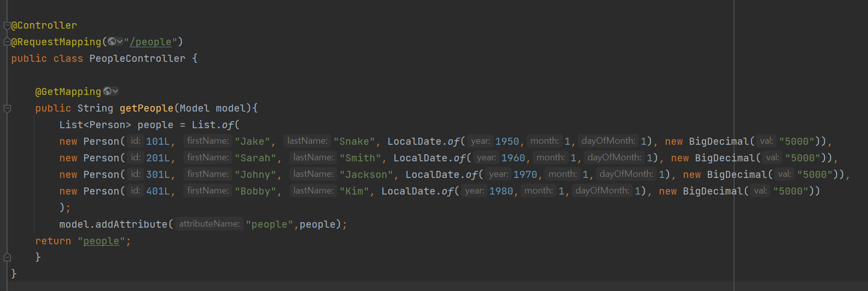Click "5000" string on the Bobby line
868x291 pixels.
point(791,191)
